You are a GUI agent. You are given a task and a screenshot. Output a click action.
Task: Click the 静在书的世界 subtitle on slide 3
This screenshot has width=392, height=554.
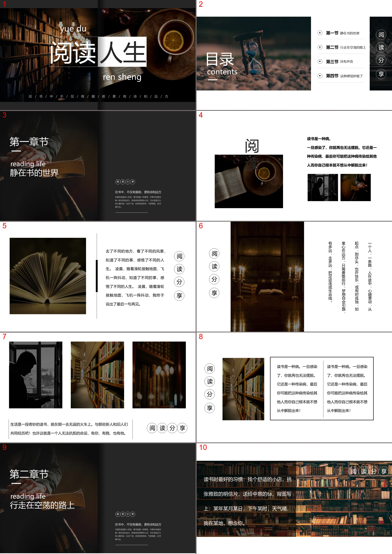click(34, 173)
